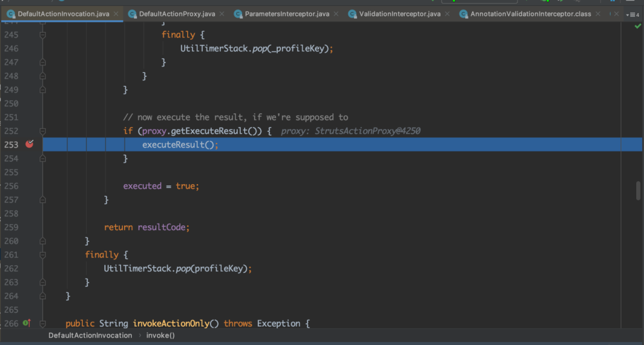
Task: Click fold end marker on line 249
Action: pos(43,90)
